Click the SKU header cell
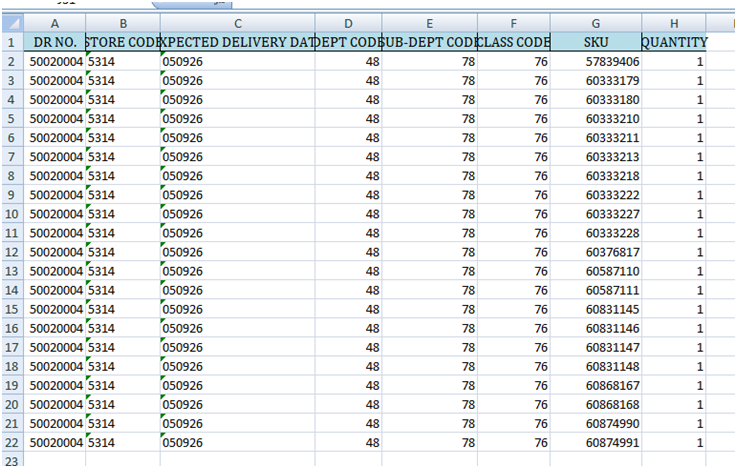The width and height of the screenshot is (737, 468). [x=595, y=42]
